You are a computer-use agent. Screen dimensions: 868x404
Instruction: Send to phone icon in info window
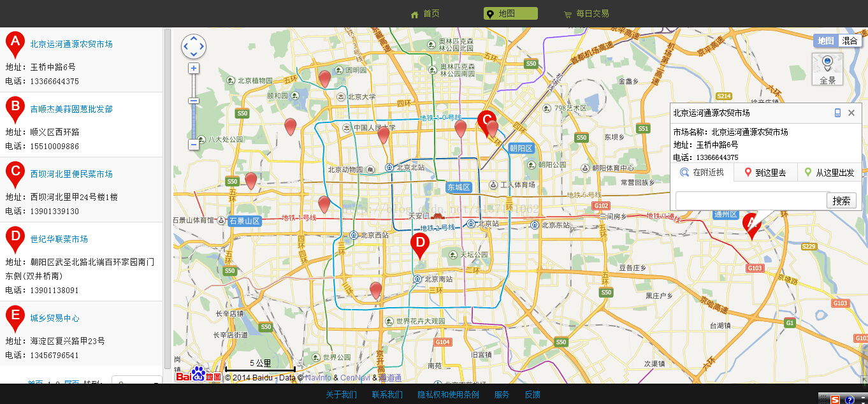tap(838, 113)
